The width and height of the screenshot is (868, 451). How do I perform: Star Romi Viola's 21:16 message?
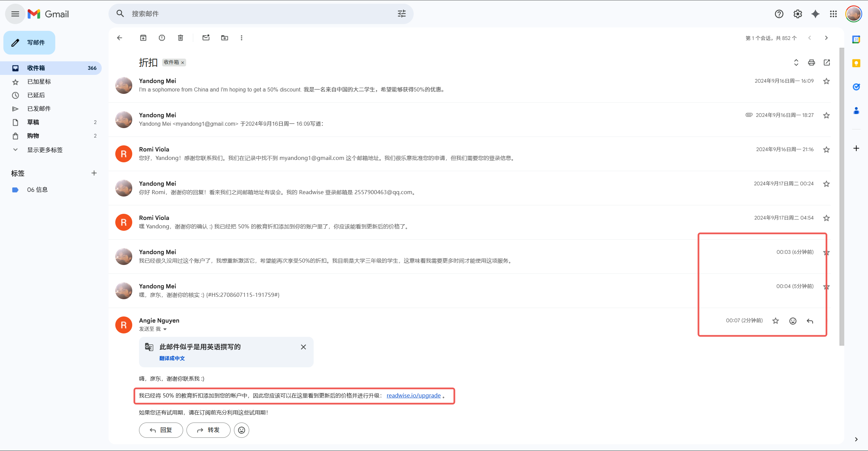point(826,150)
